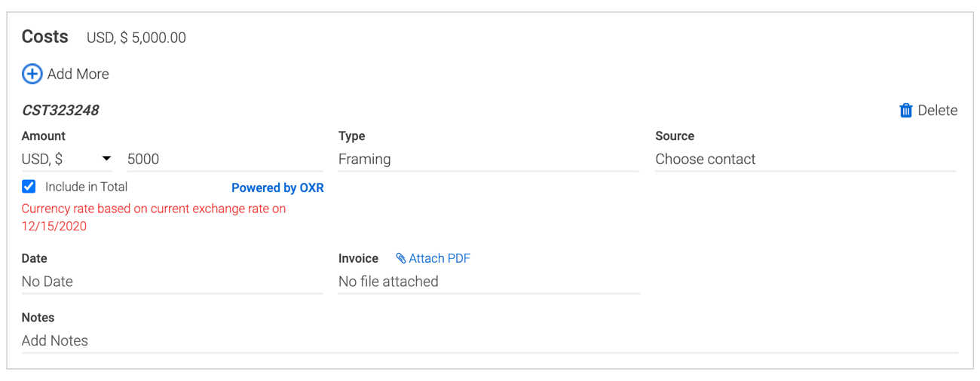Click the No file attached field
980x381 pixels.
coord(489,282)
